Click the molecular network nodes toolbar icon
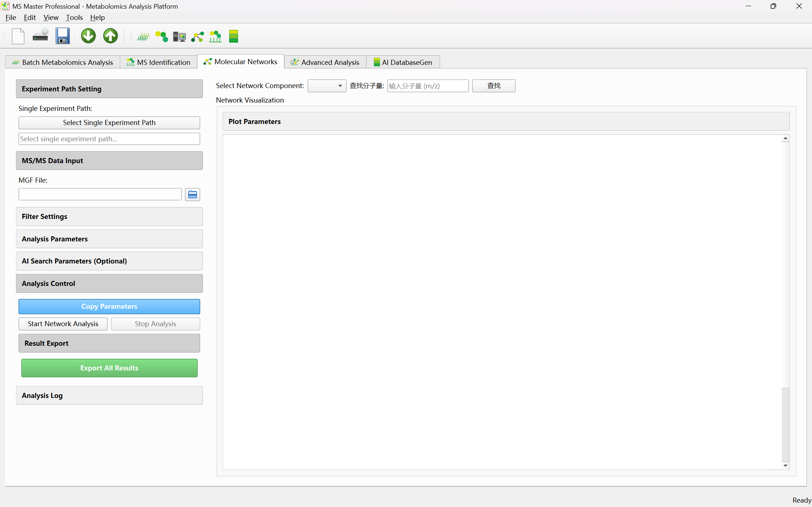Image resolution: width=812 pixels, height=507 pixels. [198, 37]
